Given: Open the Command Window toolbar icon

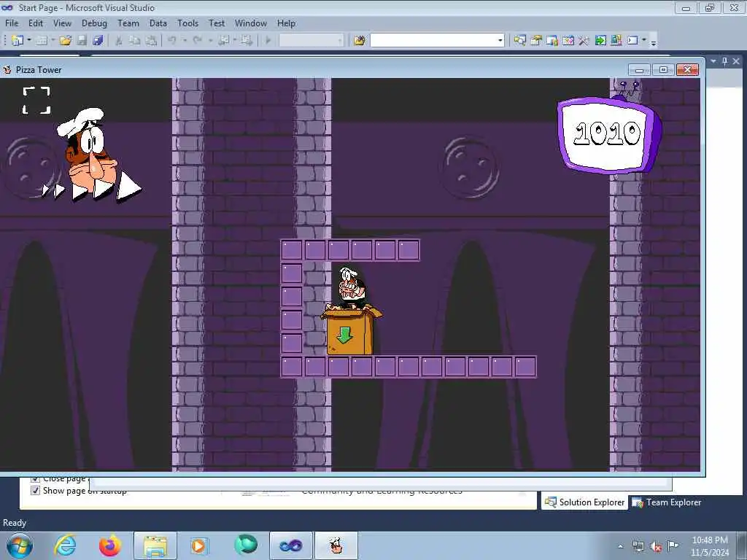Looking at the screenshot, I should pos(632,41).
